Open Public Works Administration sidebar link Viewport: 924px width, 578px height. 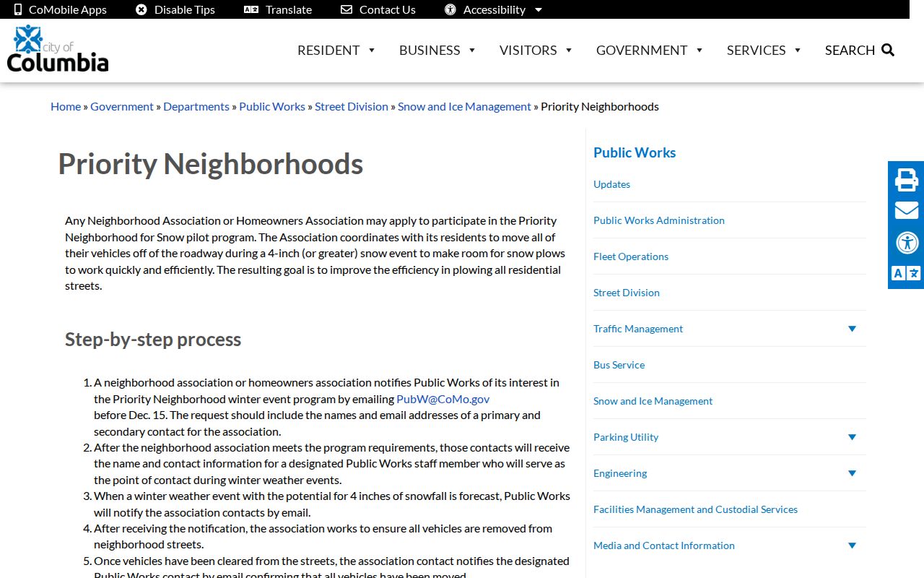click(659, 220)
